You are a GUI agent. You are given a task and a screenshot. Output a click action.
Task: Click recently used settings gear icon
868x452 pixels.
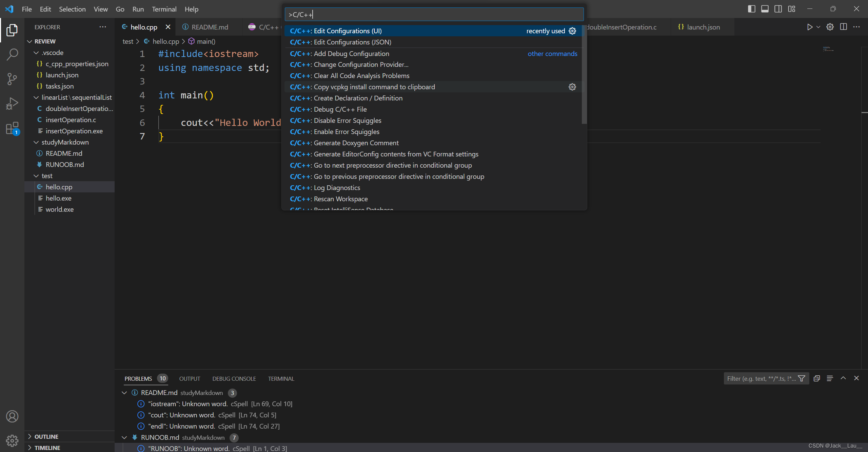coord(573,31)
